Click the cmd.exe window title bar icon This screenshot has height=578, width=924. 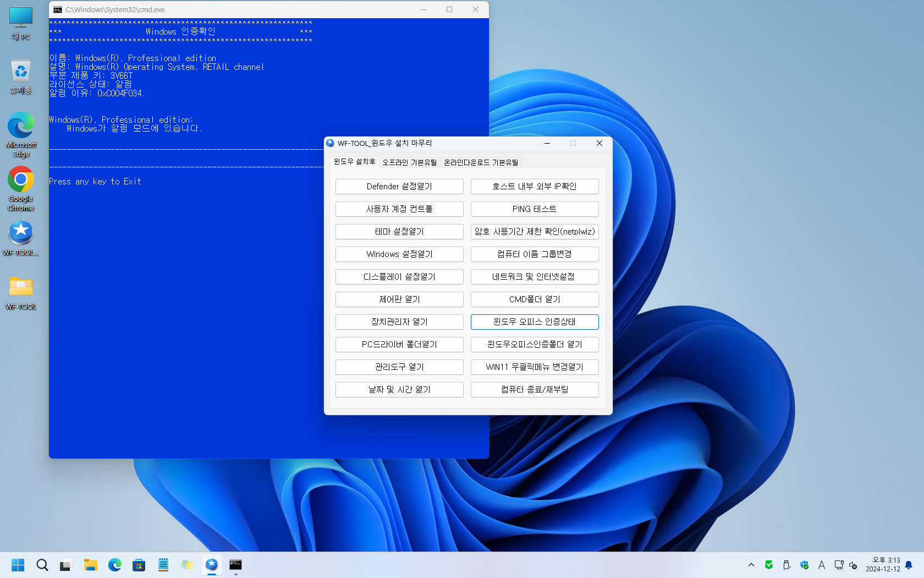[x=58, y=9]
